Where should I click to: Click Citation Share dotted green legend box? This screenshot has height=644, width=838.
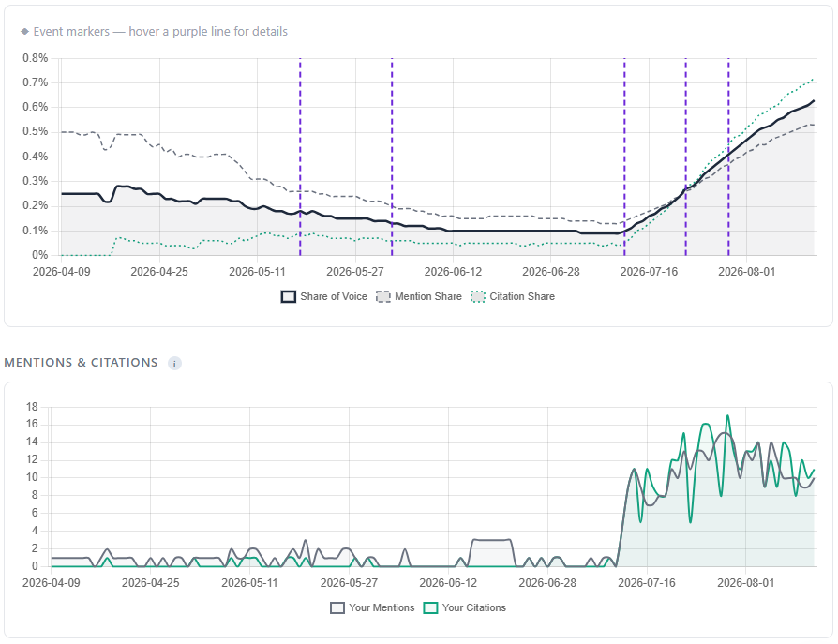[478, 296]
